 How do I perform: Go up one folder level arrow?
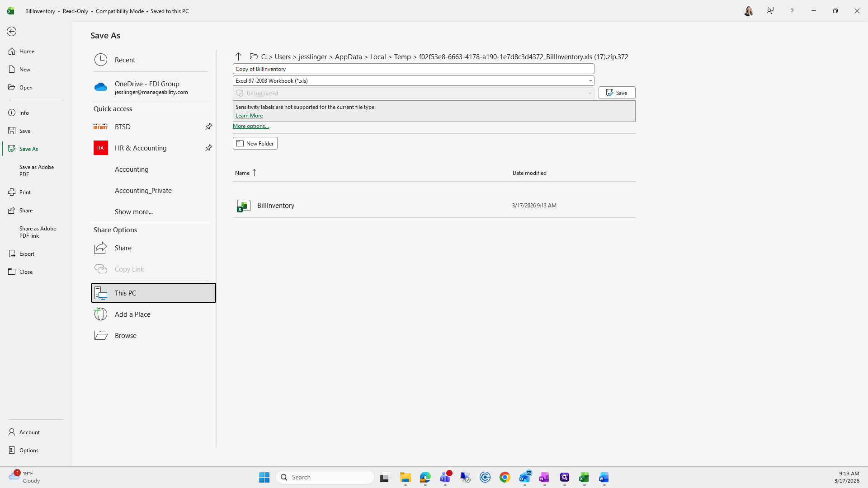[238, 56]
